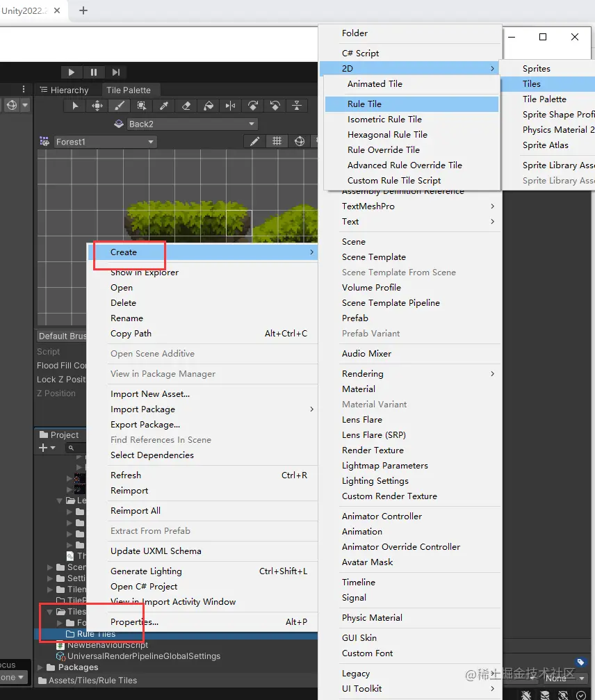This screenshot has width=595, height=700.
Task: Select Hexagonal Rule Tile
Action: click(x=411, y=134)
